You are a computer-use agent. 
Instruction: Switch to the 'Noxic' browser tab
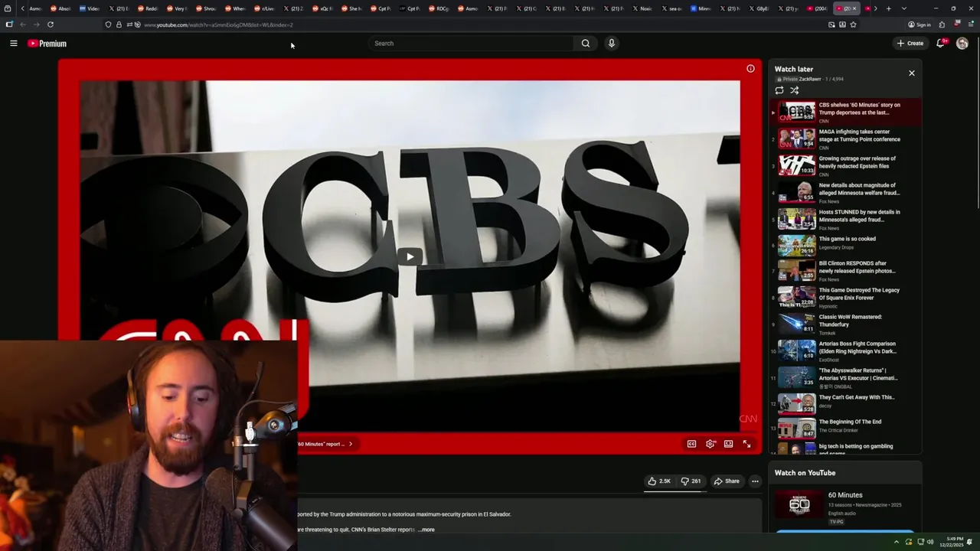(642, 8)
